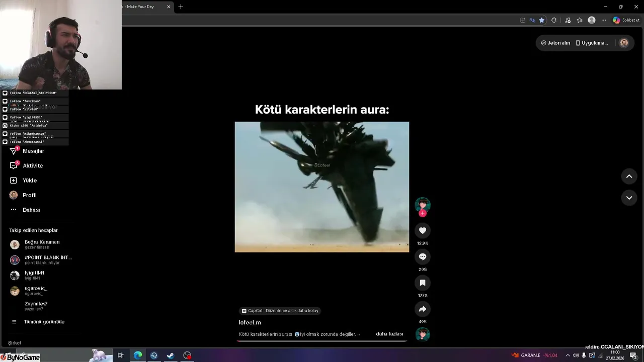Screen dimensions: 644x362
Task: Open the profile avatar at the page's top right
Action: 624,43
